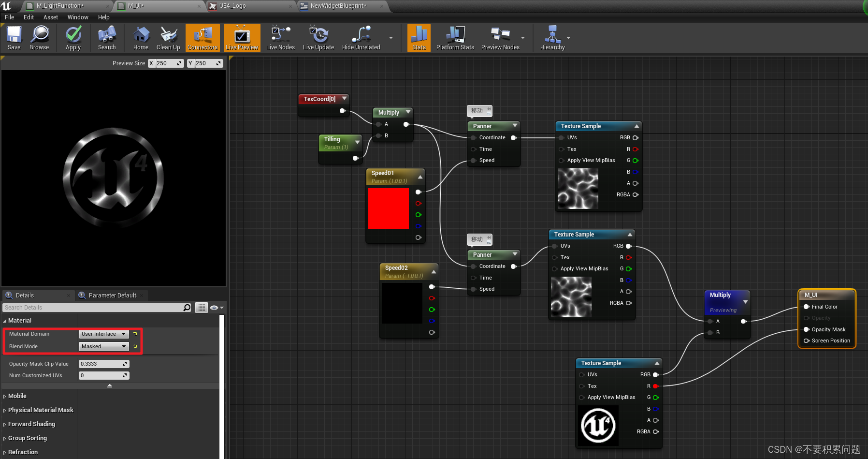868x459 pixels.
Task: Expand the Forward Shading section
Action: [5, 424]
